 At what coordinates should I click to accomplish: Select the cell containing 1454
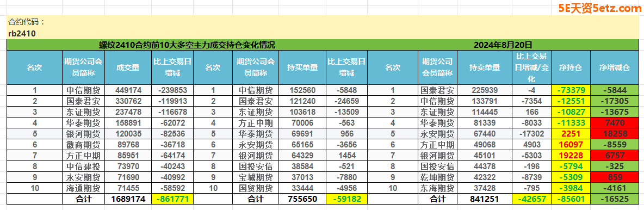346,156
